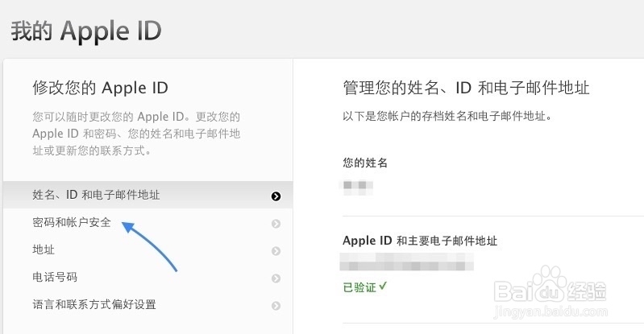Click the gray arrow icon beside 地址

(276, 251)
